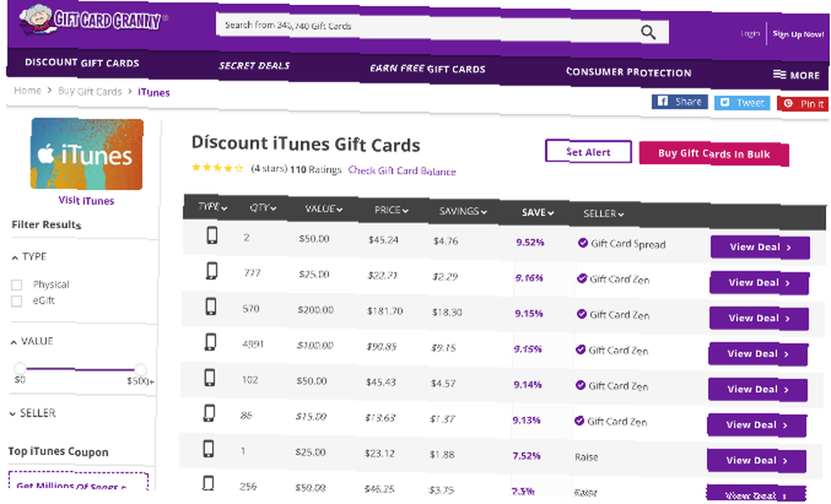Click the search magnifier icon
The image size is (831, 504).
648,32
